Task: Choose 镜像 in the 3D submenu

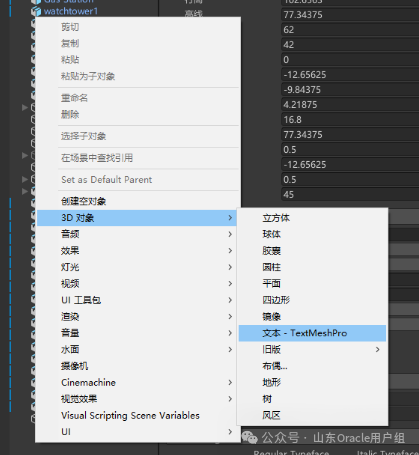Action: 271,317
